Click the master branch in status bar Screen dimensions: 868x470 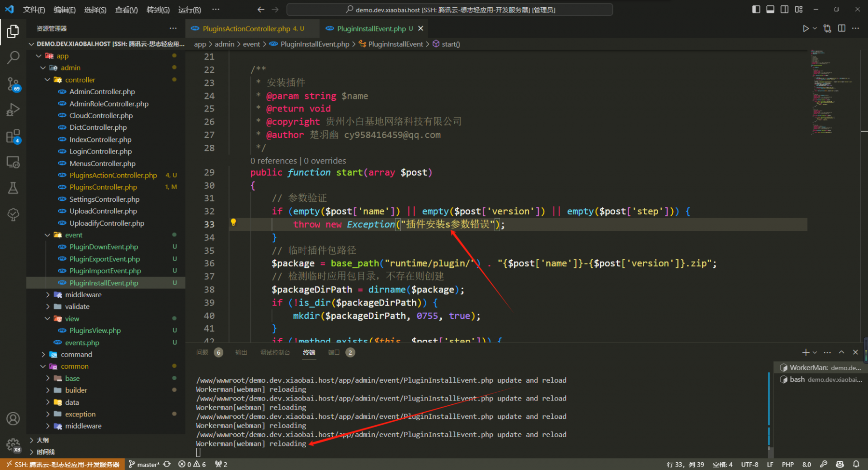tap(144, 464)
